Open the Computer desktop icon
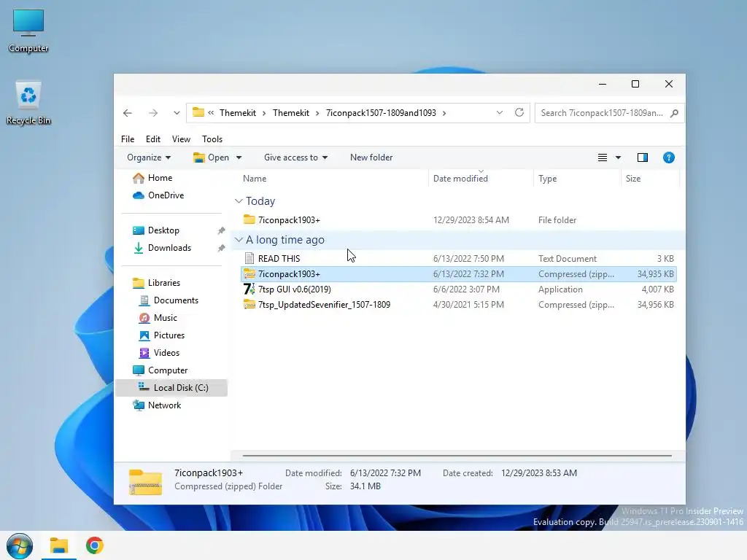 [x=28, y=31]
